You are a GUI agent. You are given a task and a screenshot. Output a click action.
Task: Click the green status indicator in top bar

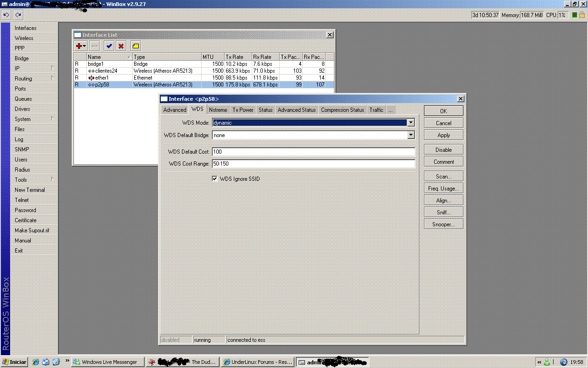coord(574,15)
